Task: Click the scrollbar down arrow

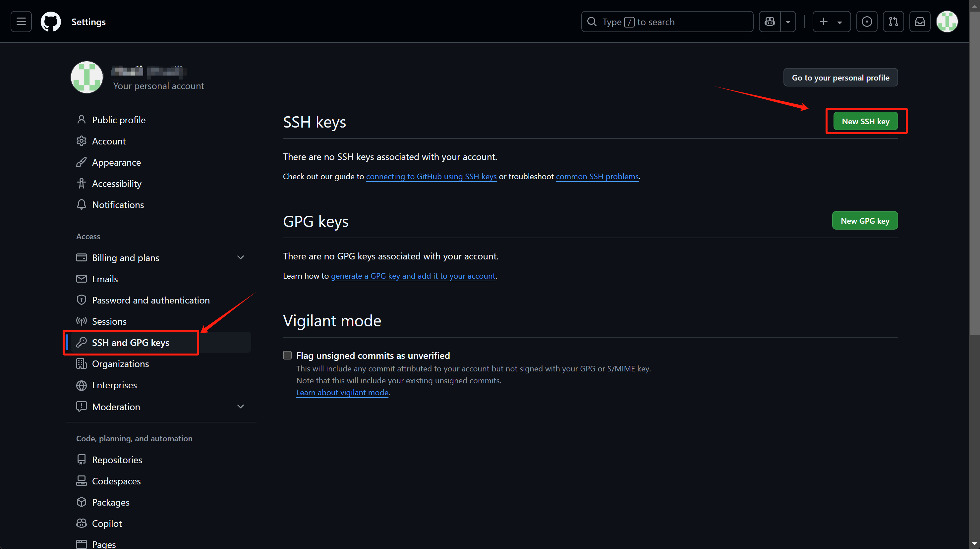Action: point(974,544)
